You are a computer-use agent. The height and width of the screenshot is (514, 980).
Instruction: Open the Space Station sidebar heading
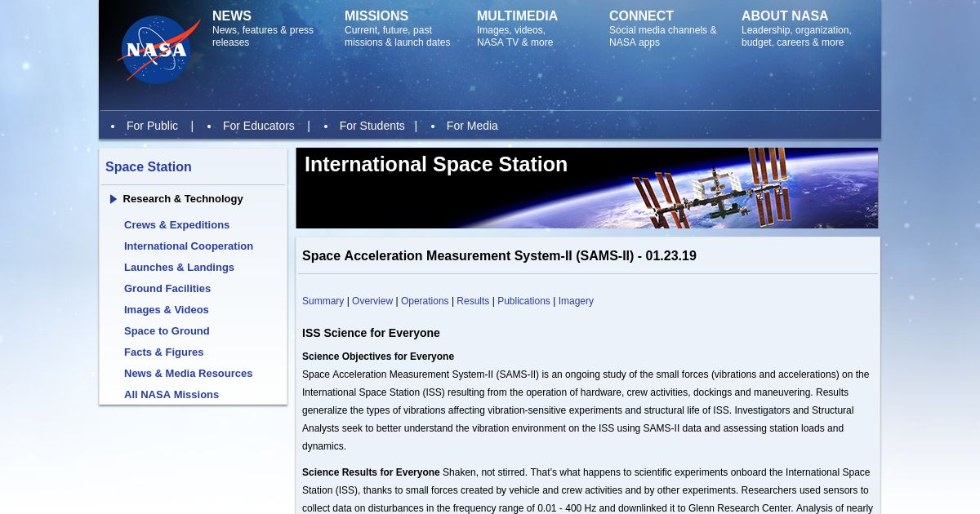coord(149,167)
